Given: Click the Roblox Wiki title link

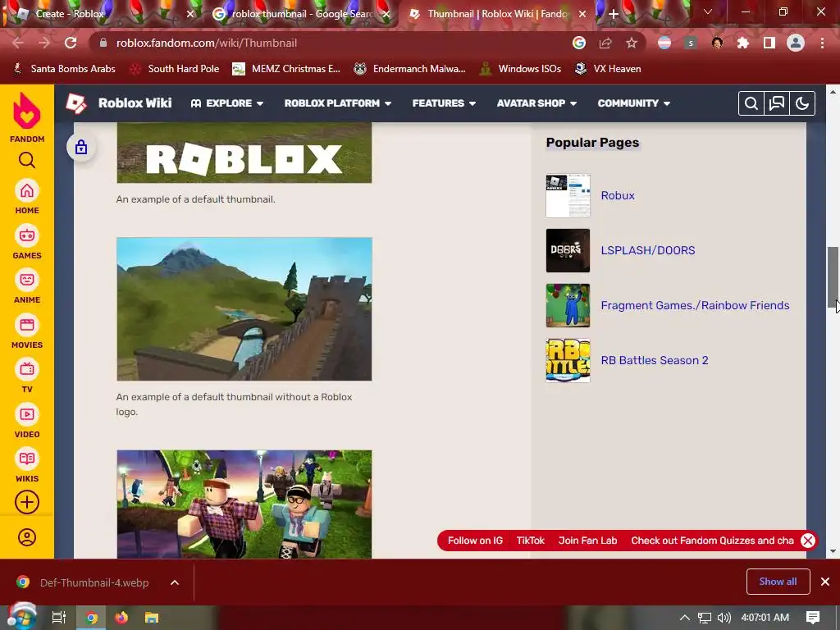Looking at the screenshot, I should (x=135, y=103).
